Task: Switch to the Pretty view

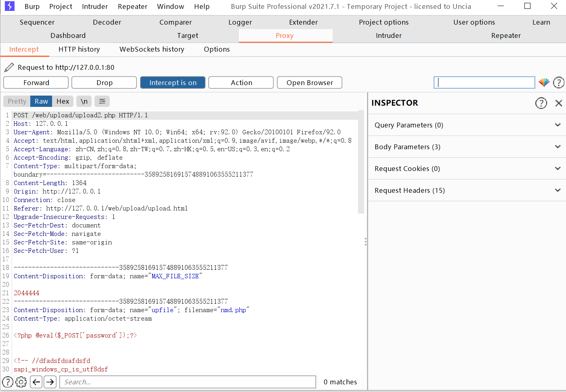Action: click(x=17, y=101)
